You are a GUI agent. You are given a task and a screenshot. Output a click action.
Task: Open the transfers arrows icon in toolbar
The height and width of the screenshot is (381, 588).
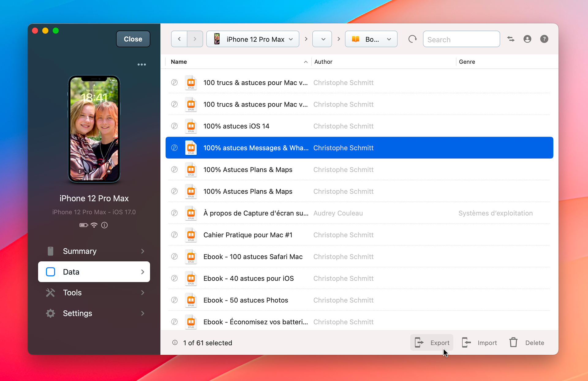(x=511, y=39)
